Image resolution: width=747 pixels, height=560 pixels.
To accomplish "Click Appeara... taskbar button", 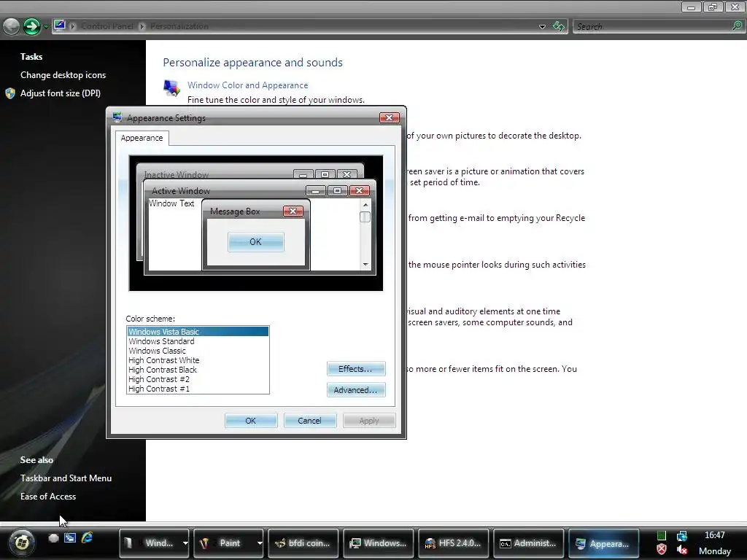I will pyautogui.click(x=603, y=543).
